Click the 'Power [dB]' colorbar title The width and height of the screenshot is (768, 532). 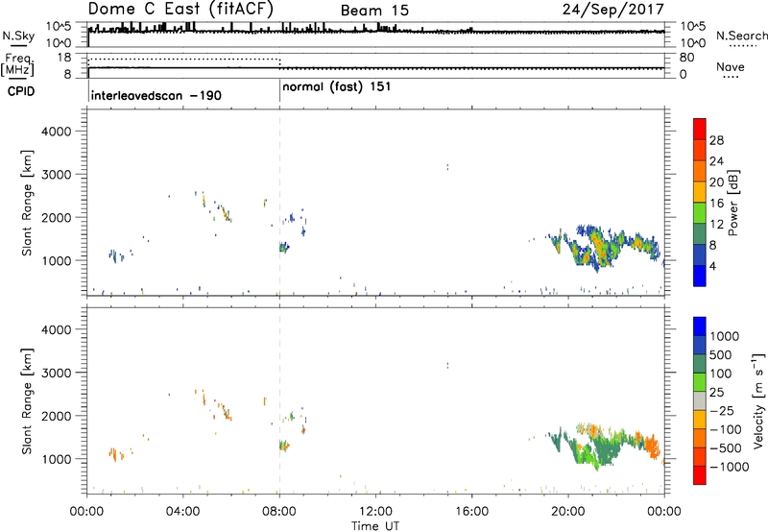point(732,203)
